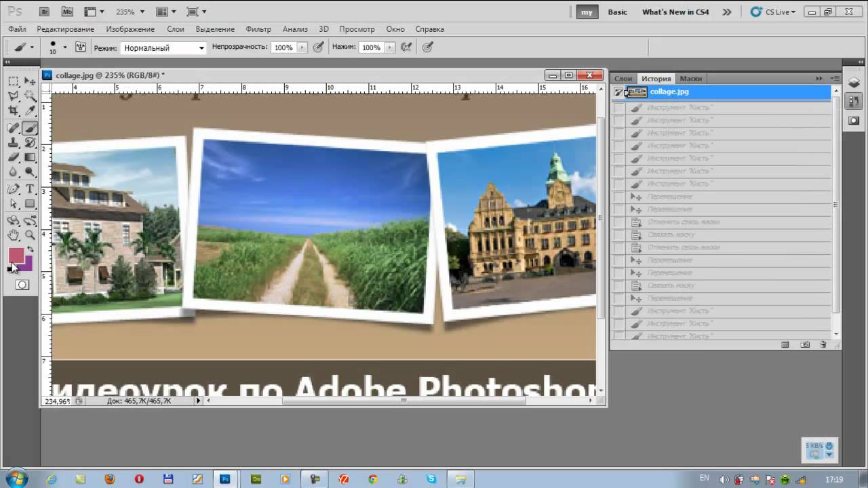This screenshot has height=488, width=868.
Task: Toggle tablet pressure for opacity
Action: pyautogui.click(x=318, y=47)
